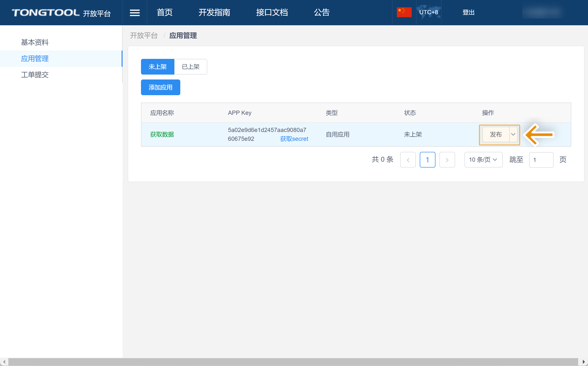This screenshot has width=588, height=366.
Task: Click the UTC+8 timezone globe icon
Action: click(x=429, y=12)
